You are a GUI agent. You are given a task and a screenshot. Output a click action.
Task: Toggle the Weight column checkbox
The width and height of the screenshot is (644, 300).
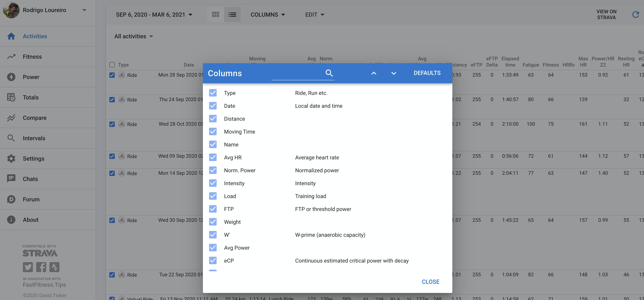[213, 222]
